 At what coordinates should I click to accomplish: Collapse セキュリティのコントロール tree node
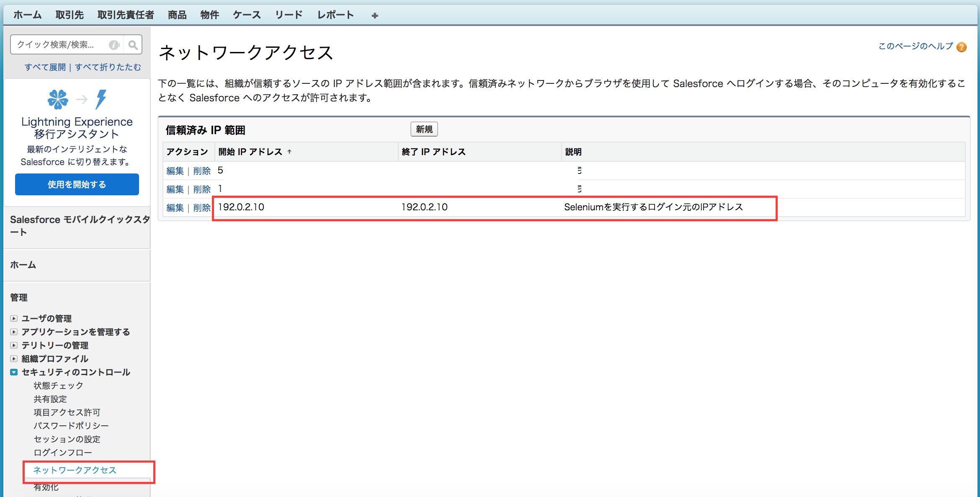tap(14, 372)
